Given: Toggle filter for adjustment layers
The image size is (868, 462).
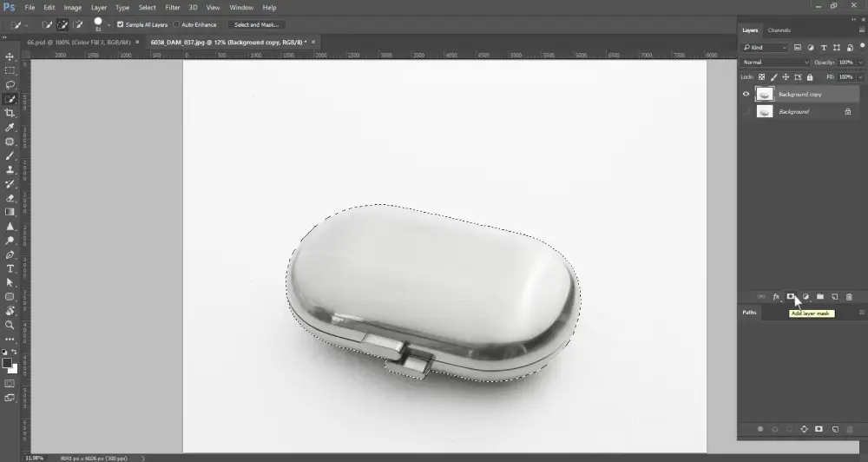Looking at the screenshot, I should 811,48.
